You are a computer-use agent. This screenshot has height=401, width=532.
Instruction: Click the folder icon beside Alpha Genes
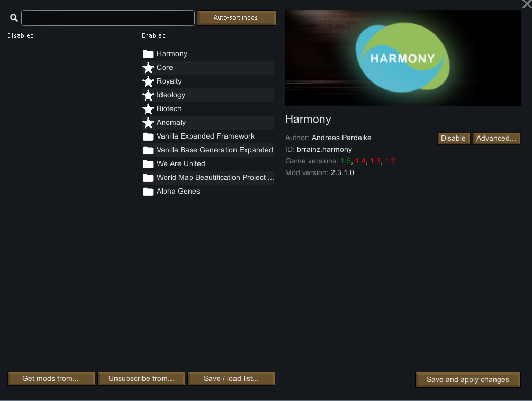point(148,192)
